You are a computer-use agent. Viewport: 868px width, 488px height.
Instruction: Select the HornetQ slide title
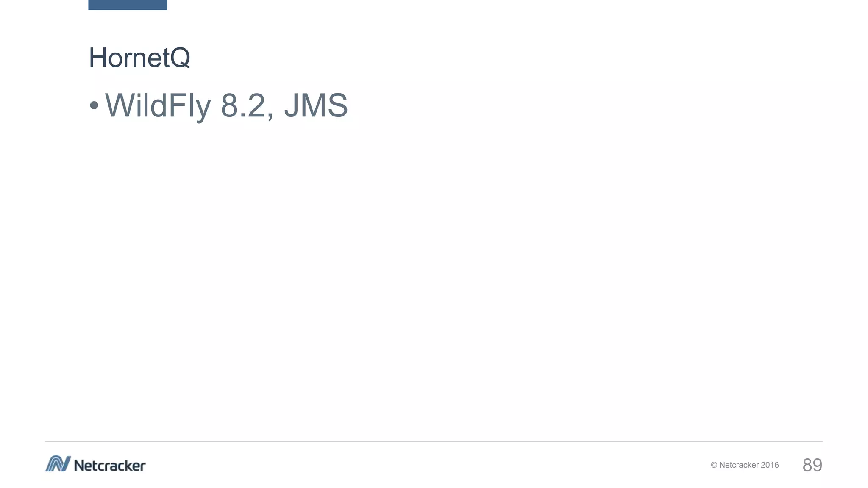tap(139, 57)
